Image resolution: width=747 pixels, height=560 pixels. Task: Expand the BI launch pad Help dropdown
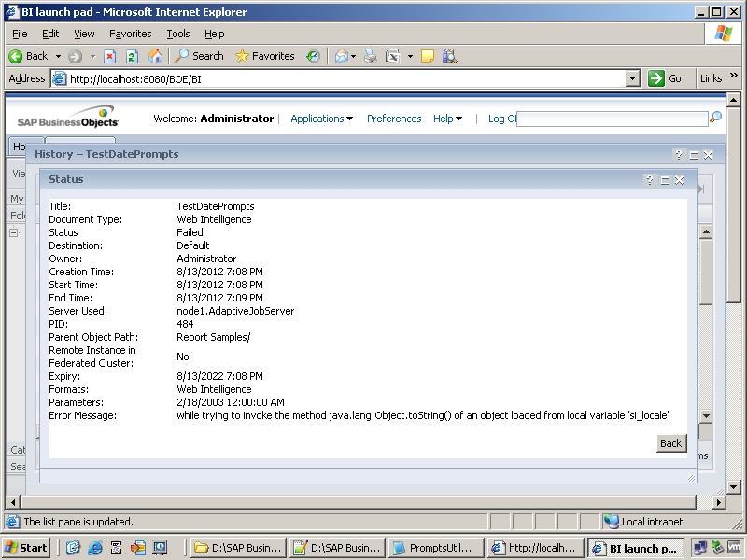coord(447,119)
